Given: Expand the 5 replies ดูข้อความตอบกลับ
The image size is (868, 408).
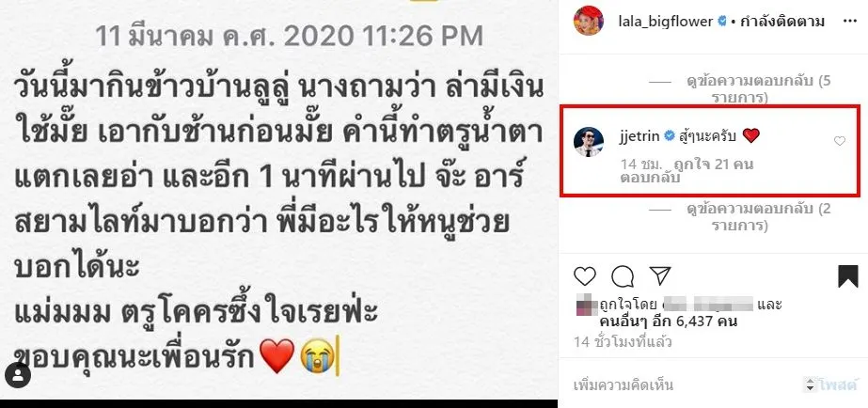Looking at the screenshot, I should [758, 89].
